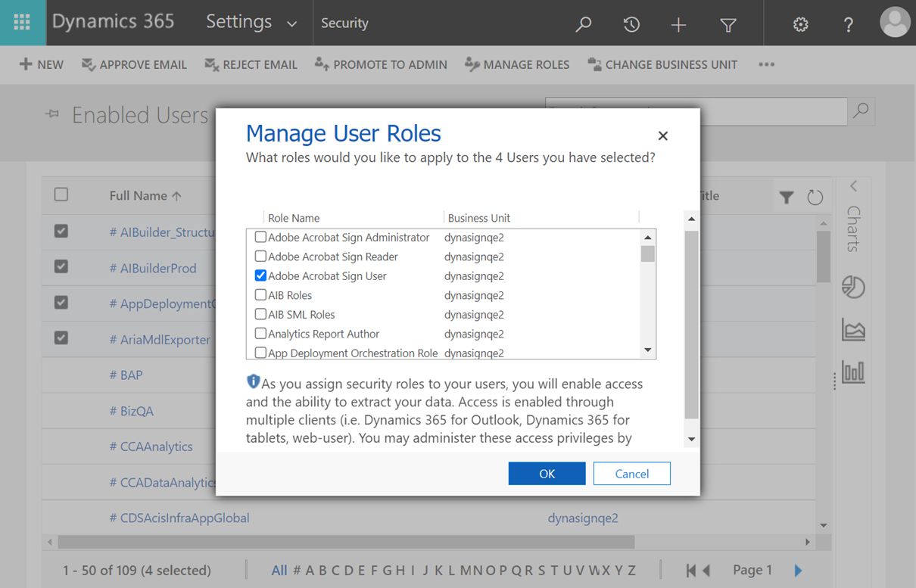This screenshot has width=916, height=588.
Task: Click the records search input field
Action: [x=696, y=111]
